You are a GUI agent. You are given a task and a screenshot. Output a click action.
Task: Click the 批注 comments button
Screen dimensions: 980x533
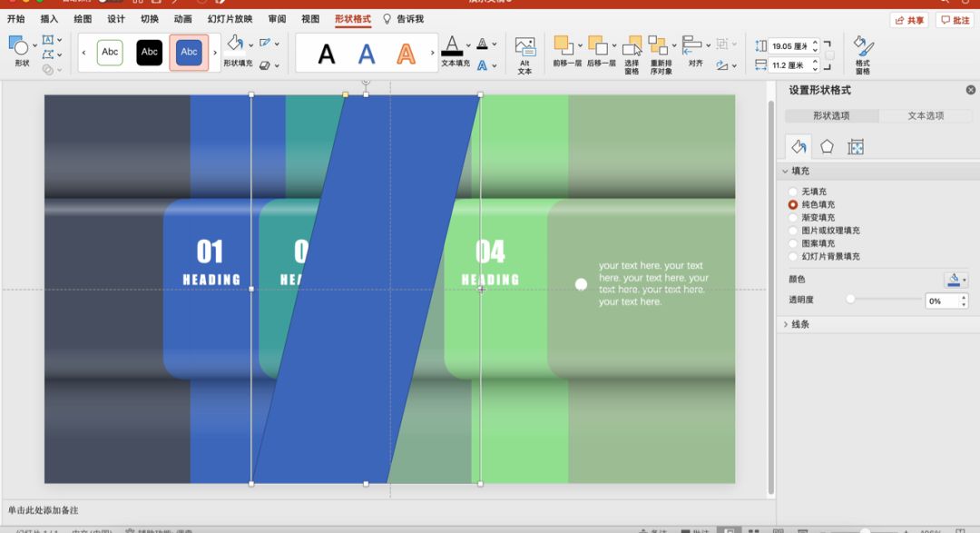tap(956, 20)
